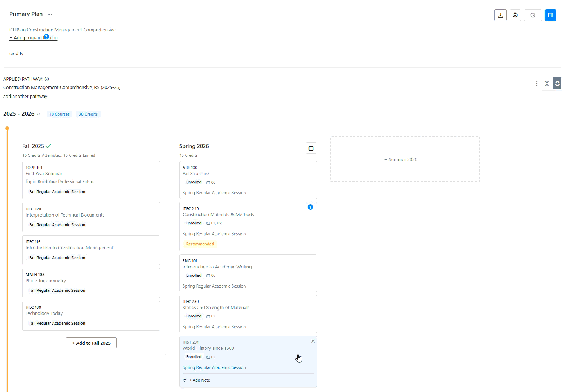Screen dimensions: 565x392
Task: Click Add Note on HIST 231
Action: (x=199, y=380)
